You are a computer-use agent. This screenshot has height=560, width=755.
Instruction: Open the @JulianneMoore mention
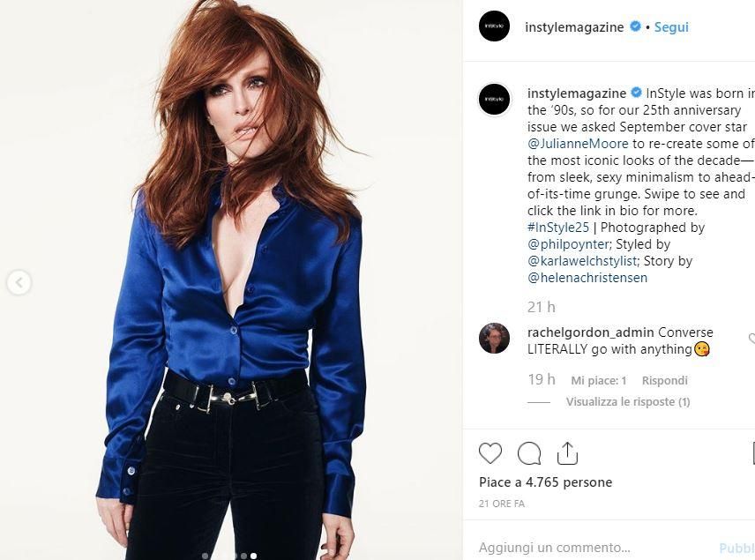click(x=578, y=144)
